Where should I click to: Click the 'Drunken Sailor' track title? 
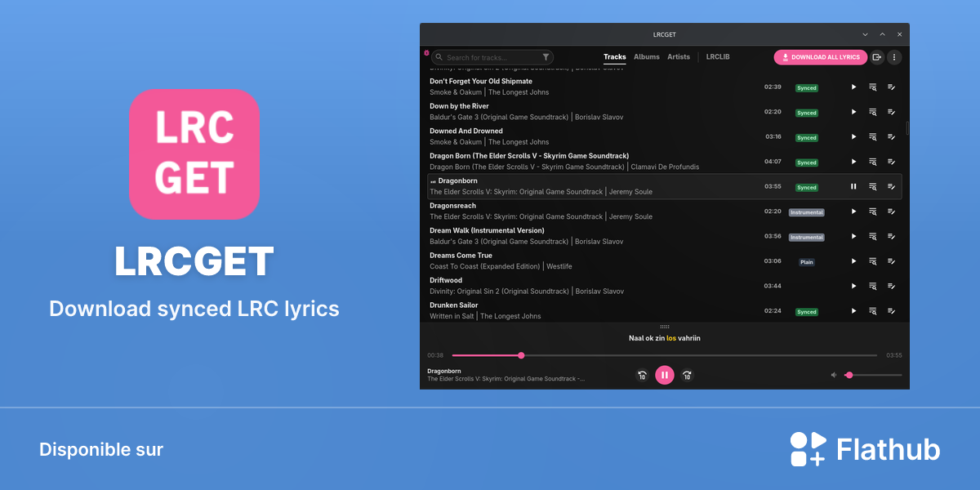pyautogui.click(x=454, y=305)
